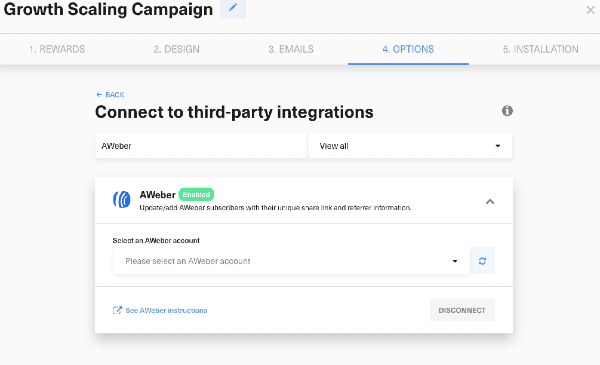
Task: Open the Please select an AWeber account dropdown
Action: 291,261
